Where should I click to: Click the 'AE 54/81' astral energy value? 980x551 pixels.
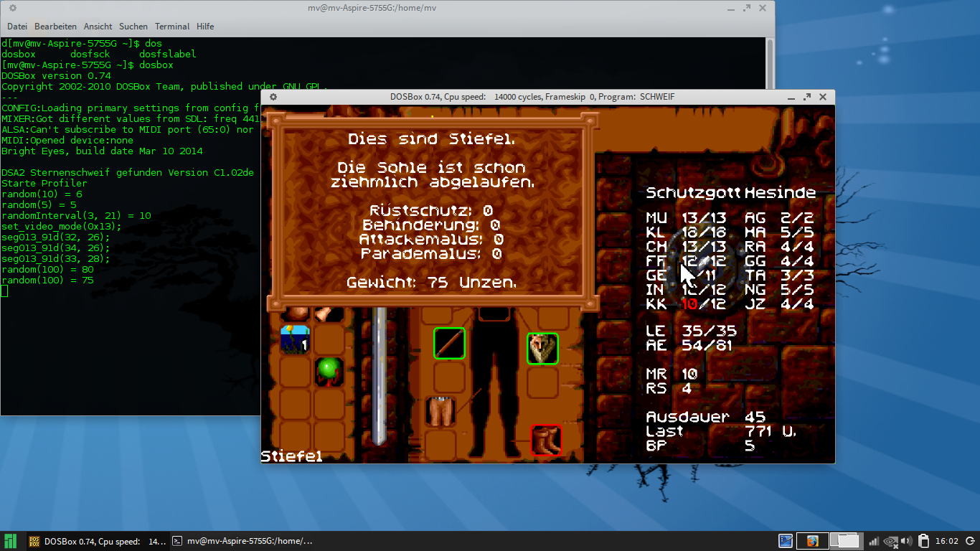691,346
